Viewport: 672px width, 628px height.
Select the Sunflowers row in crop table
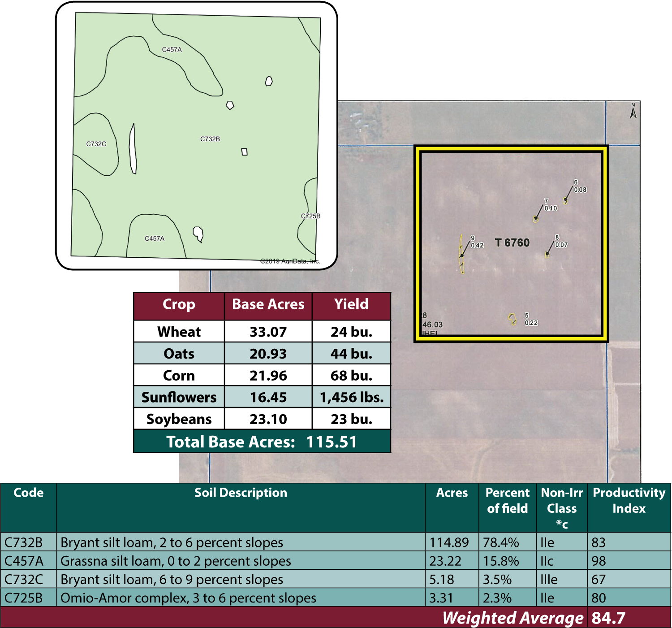[x=179, y=397]
